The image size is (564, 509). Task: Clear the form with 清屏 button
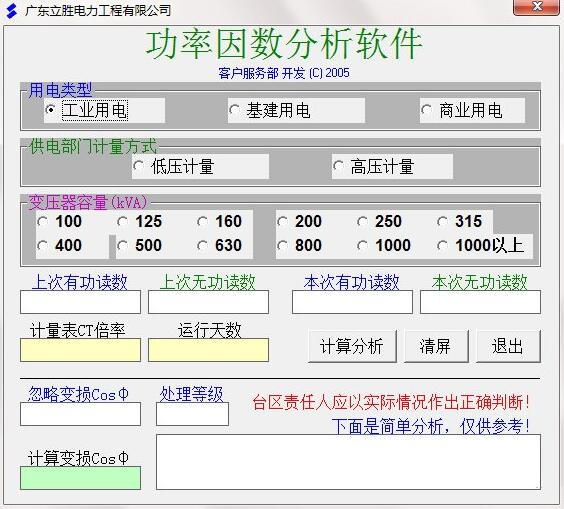click(x=436, y=346)
